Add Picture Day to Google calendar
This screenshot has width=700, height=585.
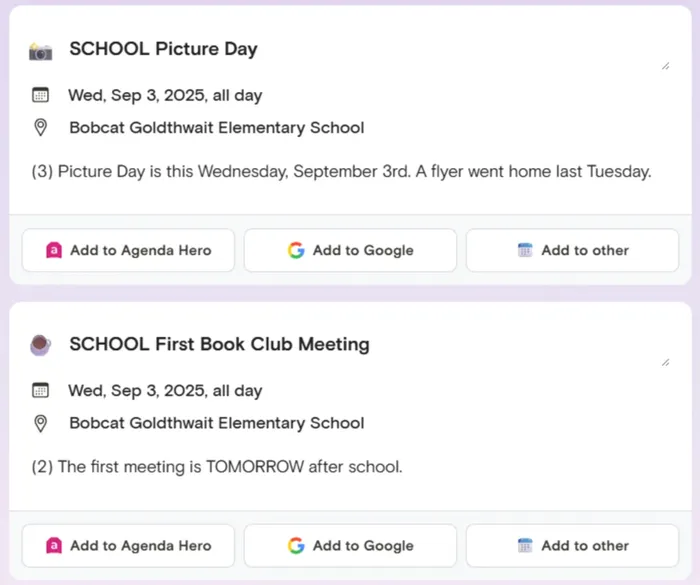point(350,251)
